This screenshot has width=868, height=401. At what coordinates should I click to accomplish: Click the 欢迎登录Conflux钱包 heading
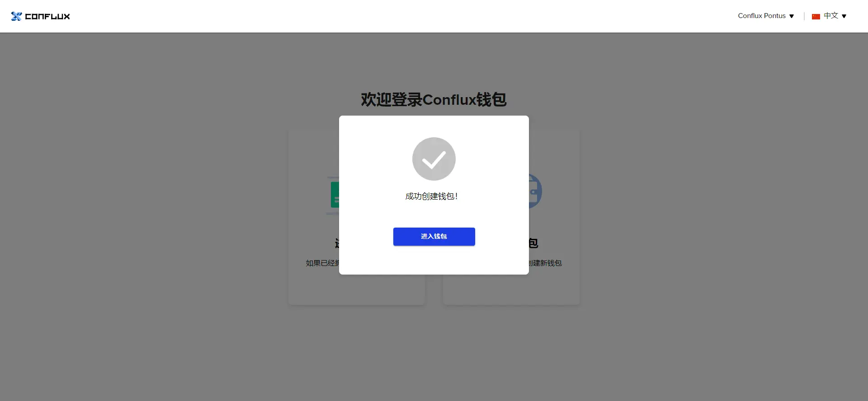coord(434,99)
